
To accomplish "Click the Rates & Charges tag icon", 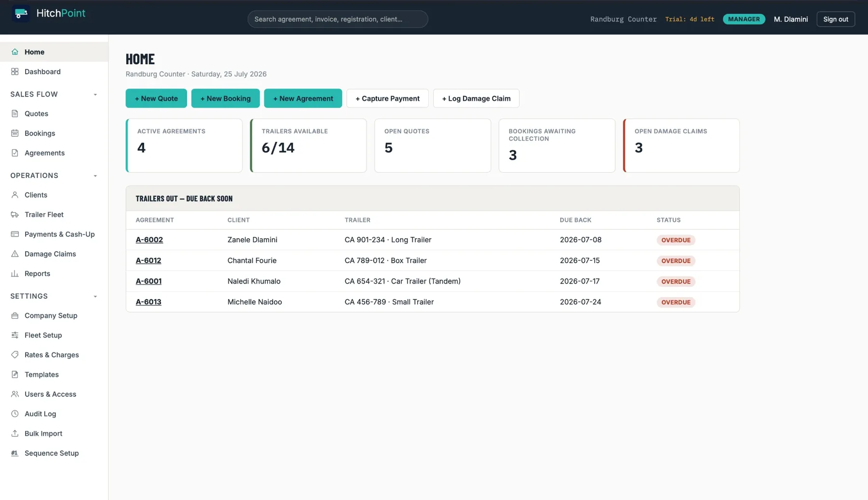I will 15,355.
